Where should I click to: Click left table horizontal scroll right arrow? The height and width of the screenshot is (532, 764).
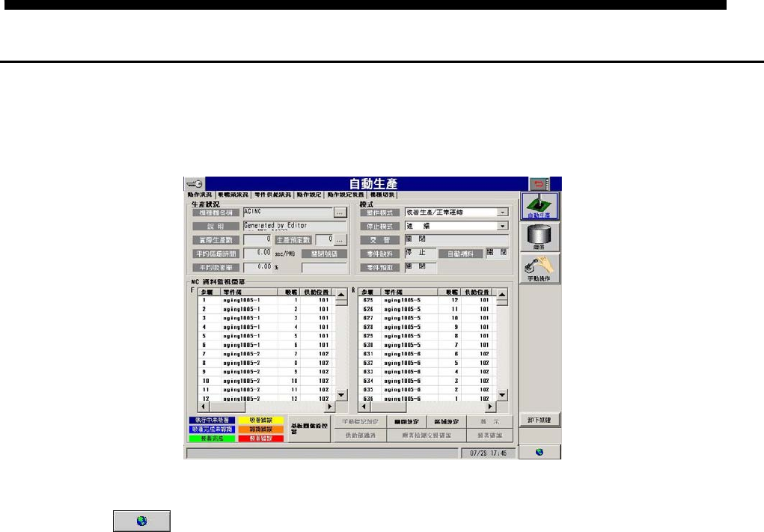point(330,406)
